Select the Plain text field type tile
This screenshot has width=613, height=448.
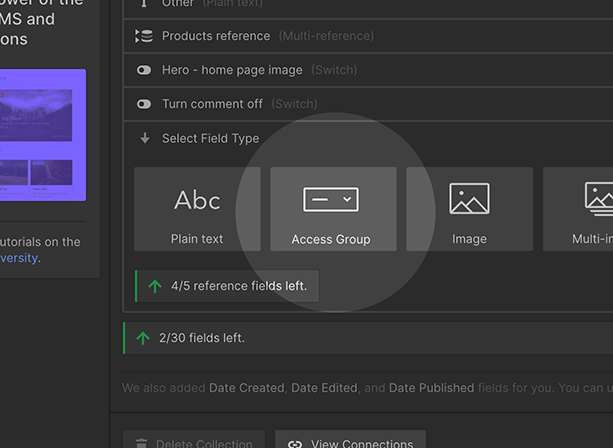pos(197,208)
